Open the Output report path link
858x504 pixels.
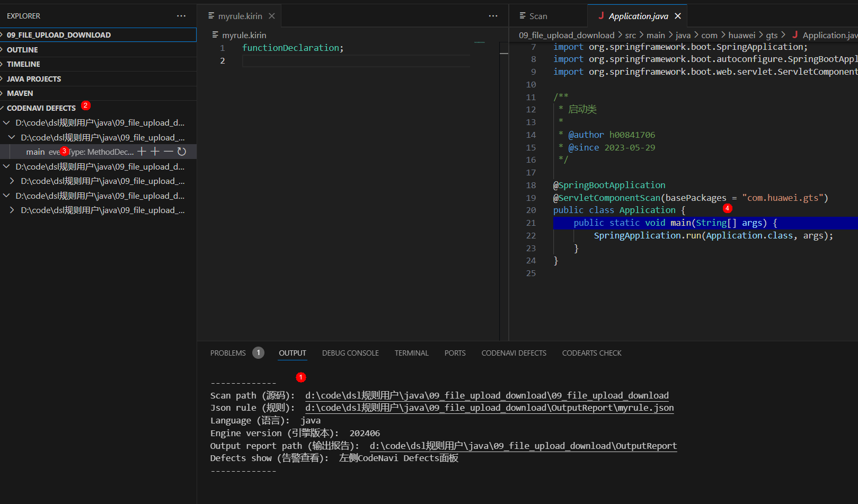[x=523, y=446]
